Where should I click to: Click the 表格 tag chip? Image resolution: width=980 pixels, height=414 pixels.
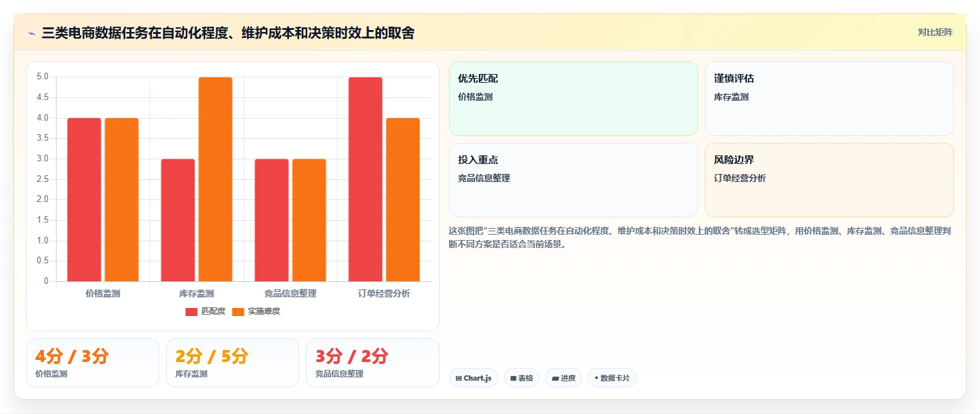coord(522,378)
